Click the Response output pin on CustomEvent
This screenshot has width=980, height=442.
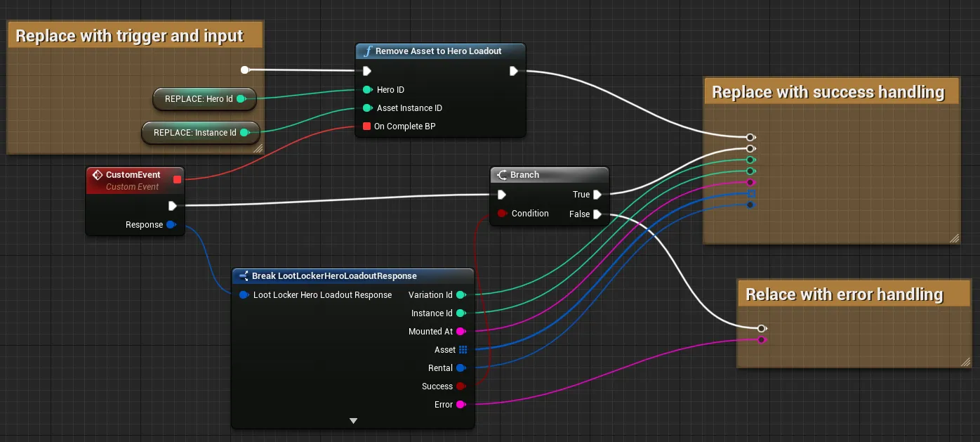point(171,225)
